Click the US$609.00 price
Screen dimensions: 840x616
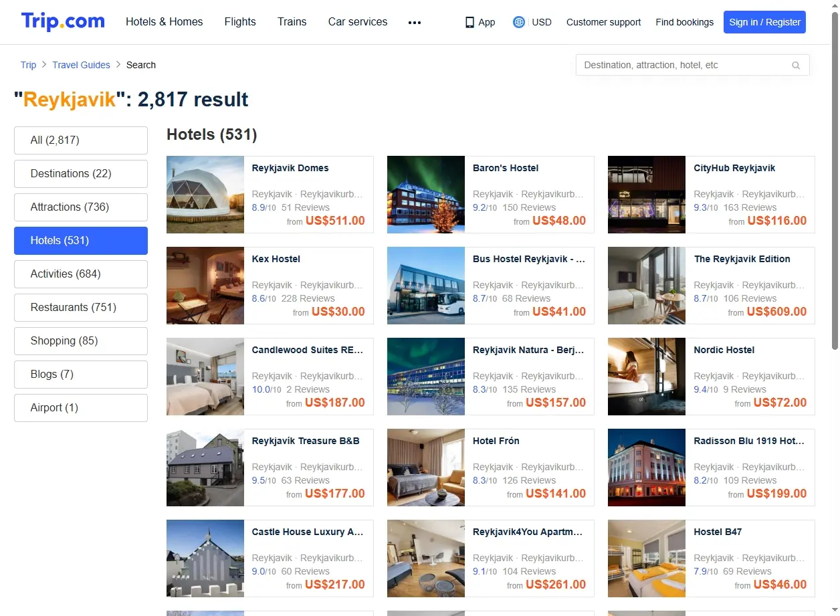pyautogui.click(x=777, y=312)
